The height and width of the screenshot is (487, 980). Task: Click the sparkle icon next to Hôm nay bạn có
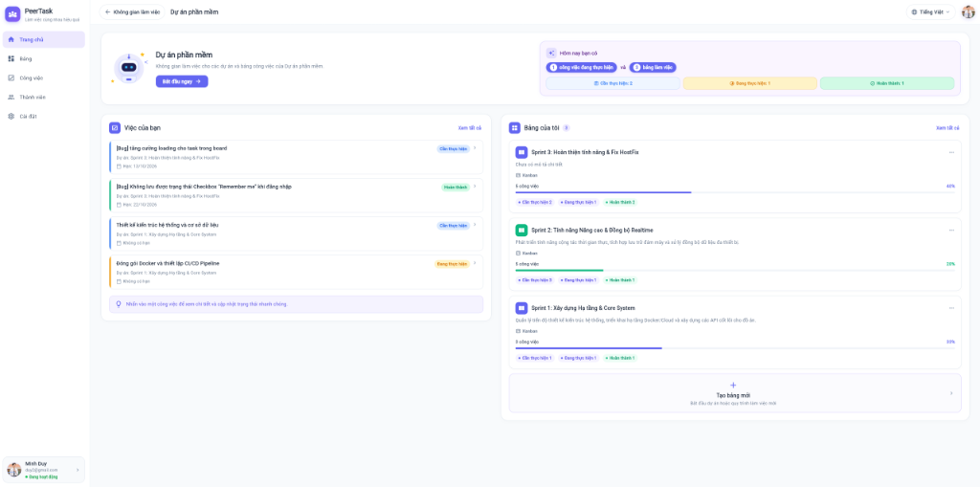[x=551, y=54]
